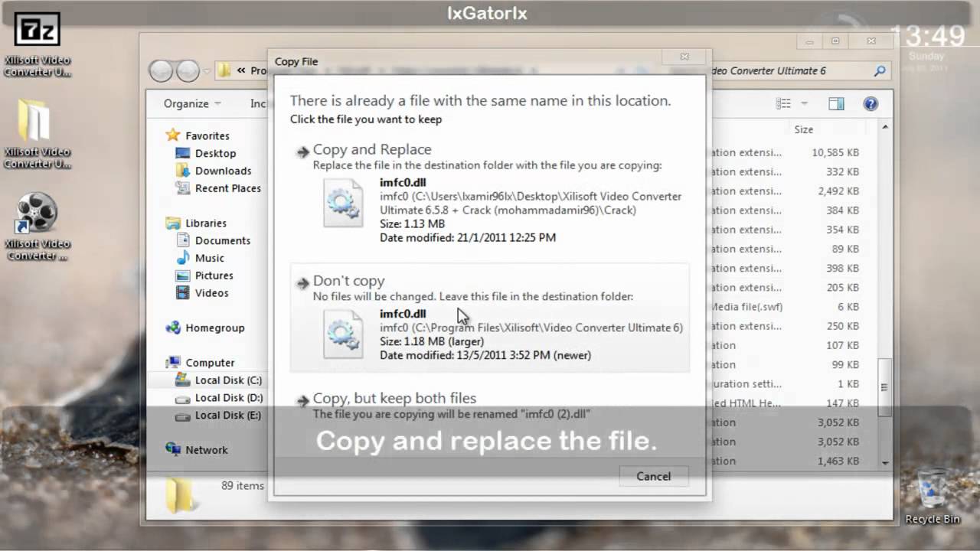The width and height of the screenshot is (980, 551).
Task: Select Network in navigation pane
Action: click(198, 450)
